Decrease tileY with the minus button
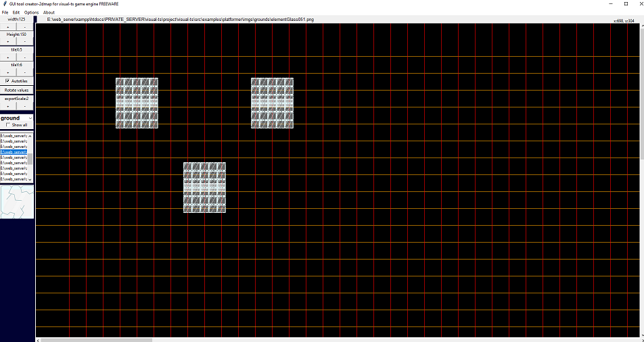This screenshot has width=644, height=342. 25,72
